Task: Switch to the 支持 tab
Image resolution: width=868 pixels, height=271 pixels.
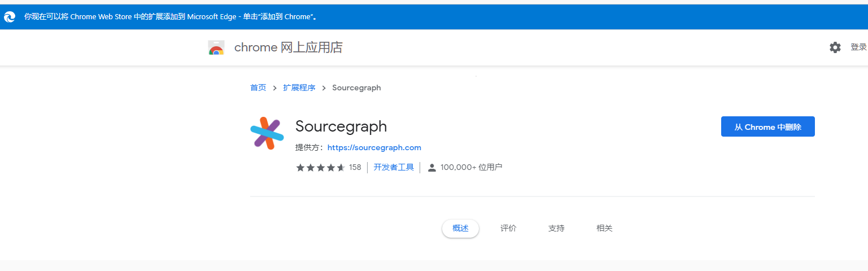Action: click(x=556, y=228)
